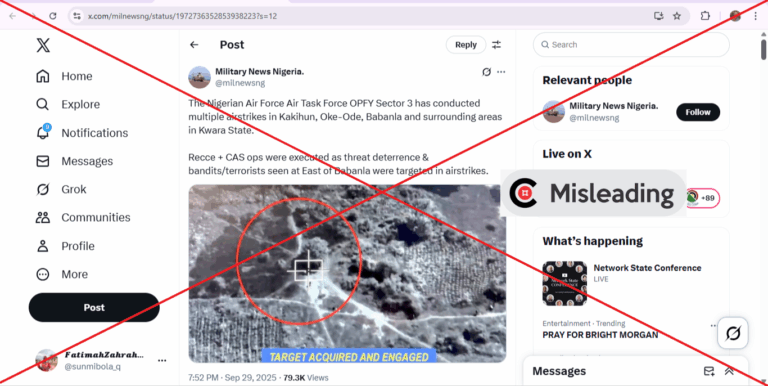Image resolution: width=768 pixels, height=386 pixels.
Task: Click browser reload button
Action: pos(53,16)
